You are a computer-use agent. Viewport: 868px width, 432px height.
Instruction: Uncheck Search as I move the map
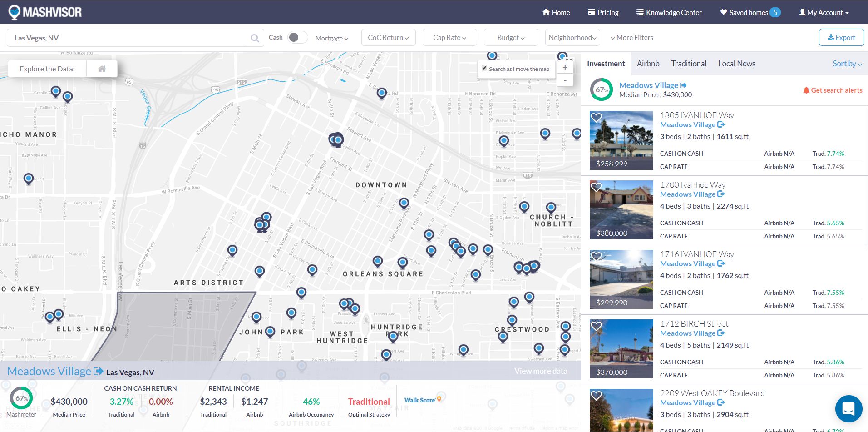484,68
